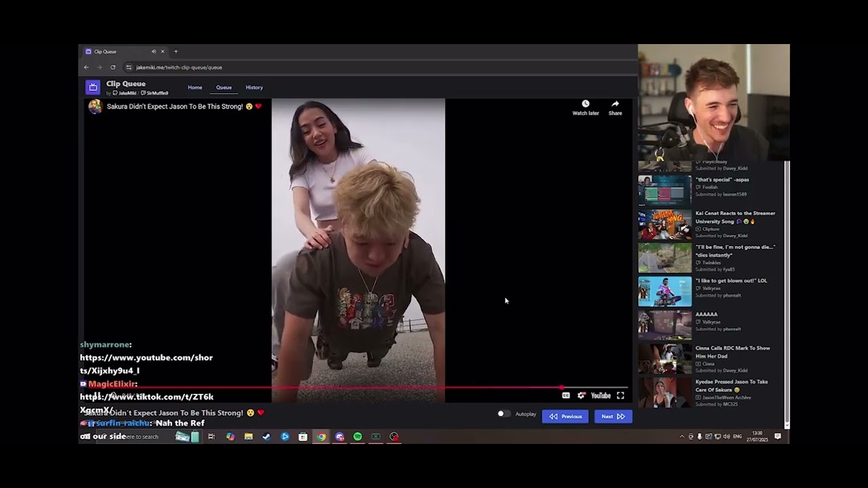The width and height of the screenshot is (868, 488).
Task: Click the address bar URL field
Action: (x=380, y=67)
